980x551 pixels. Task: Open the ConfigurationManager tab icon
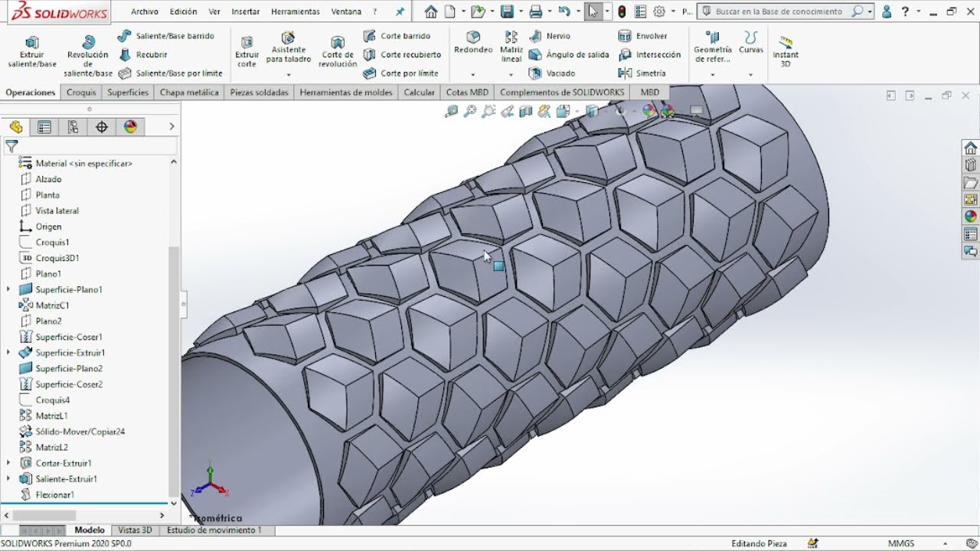point(73,127)
